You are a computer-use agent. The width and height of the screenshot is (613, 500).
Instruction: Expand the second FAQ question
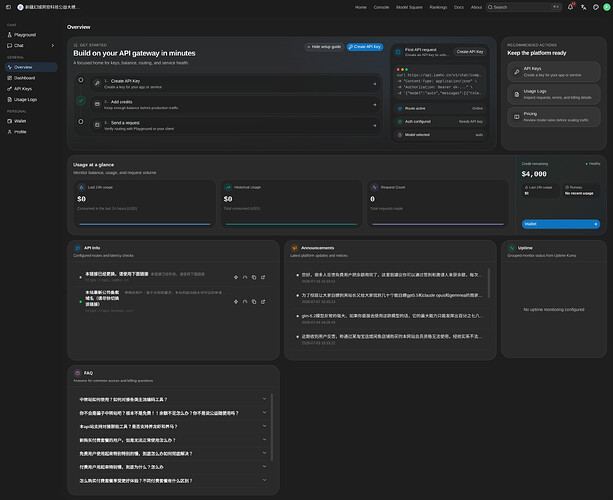pyautogui.click(x=172, y=413)
